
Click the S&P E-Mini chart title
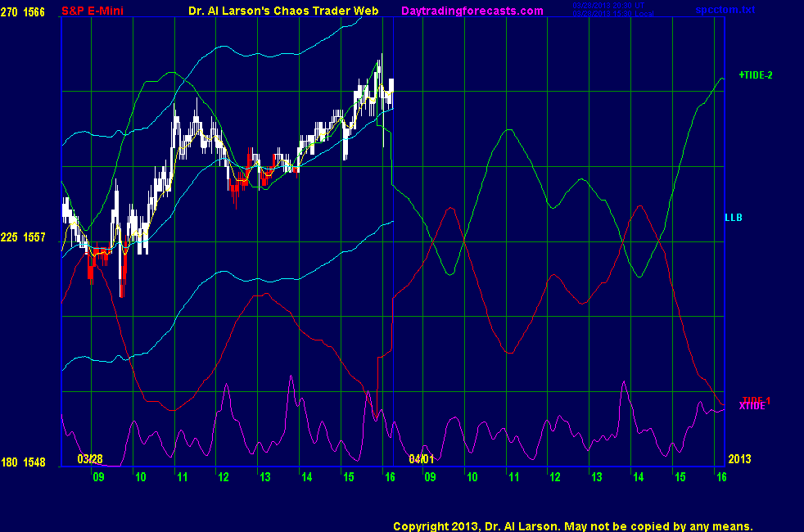93,11
